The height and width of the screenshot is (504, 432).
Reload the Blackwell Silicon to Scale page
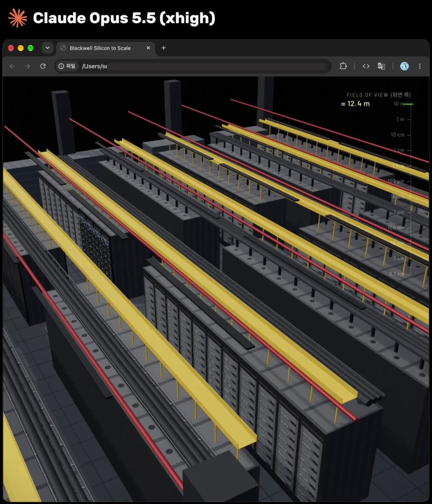[42, 66]
